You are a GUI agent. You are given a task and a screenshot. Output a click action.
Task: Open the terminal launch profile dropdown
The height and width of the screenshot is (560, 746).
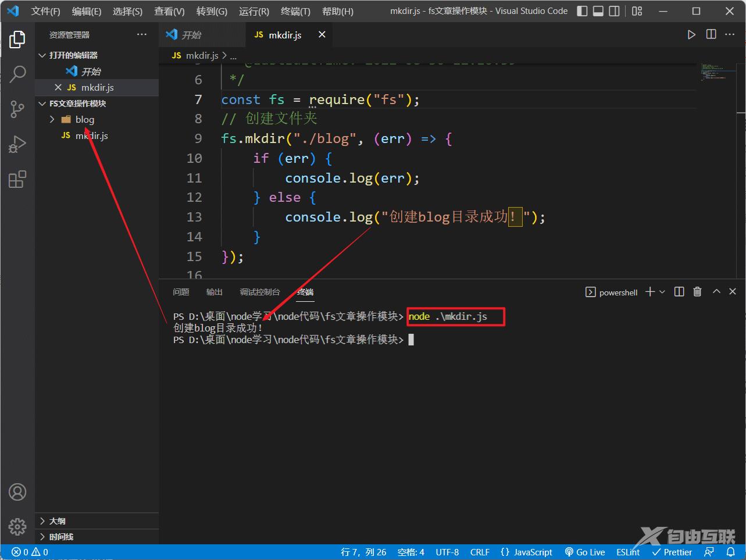pos(662,292)
